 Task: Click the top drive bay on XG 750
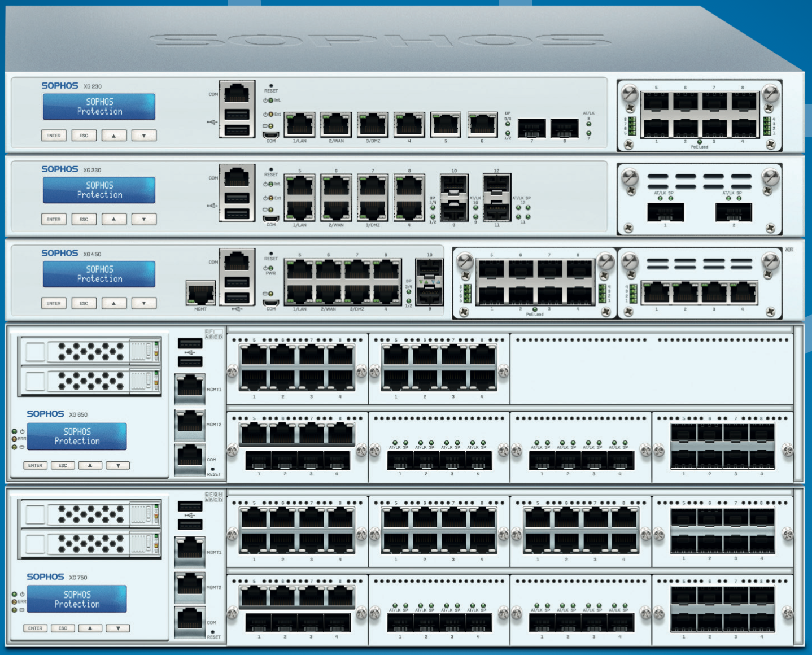pyautogui.click(x=90, y=514)
